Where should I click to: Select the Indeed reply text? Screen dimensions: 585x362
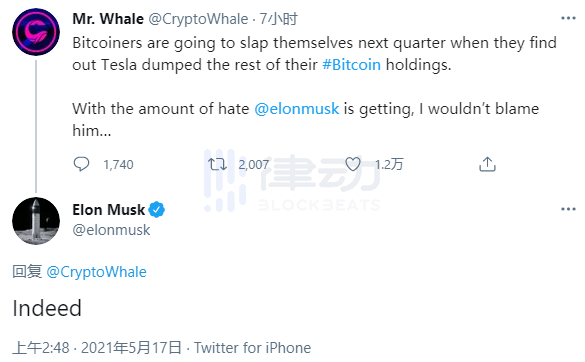tap(47, 308)
